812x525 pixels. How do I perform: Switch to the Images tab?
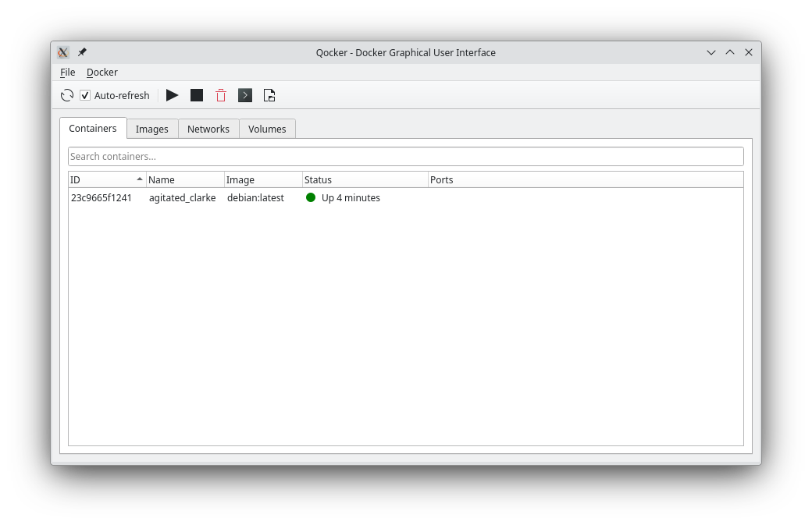[x=151, y=129]
